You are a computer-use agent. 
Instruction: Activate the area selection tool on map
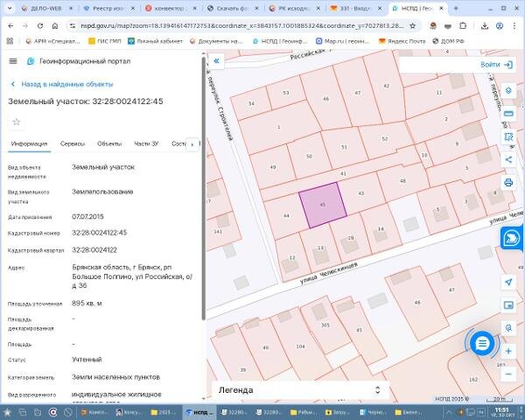[x=508, y=136]
